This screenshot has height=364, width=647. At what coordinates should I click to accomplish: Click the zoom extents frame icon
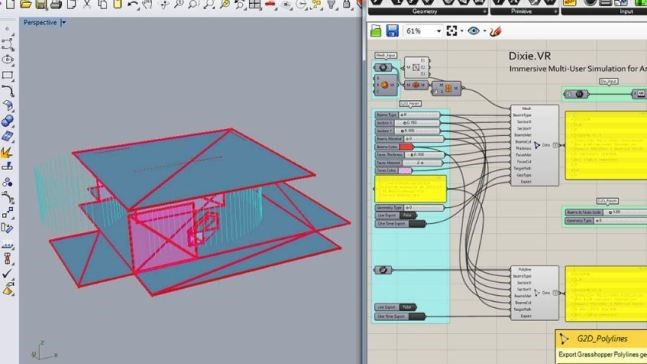pos(452,31)
